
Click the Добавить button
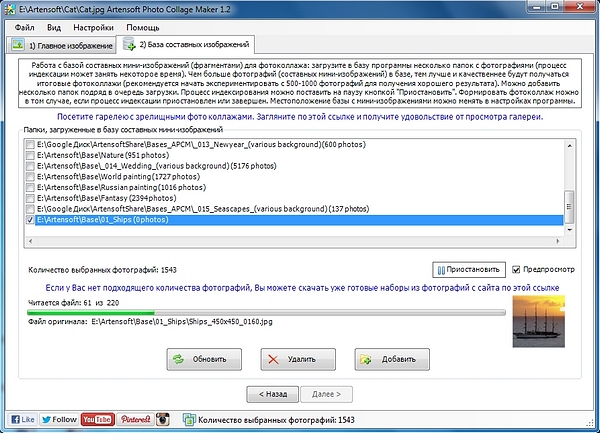click(x=392, y=359)
